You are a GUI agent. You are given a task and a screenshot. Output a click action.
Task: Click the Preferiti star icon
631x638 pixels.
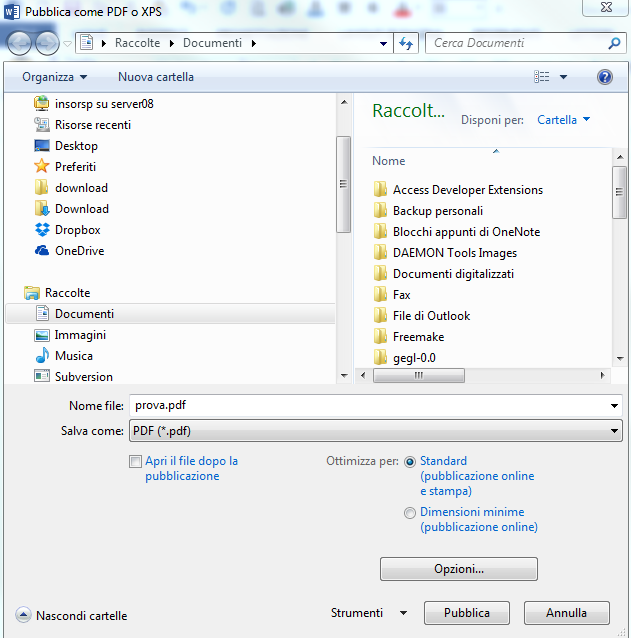point(41,166)
